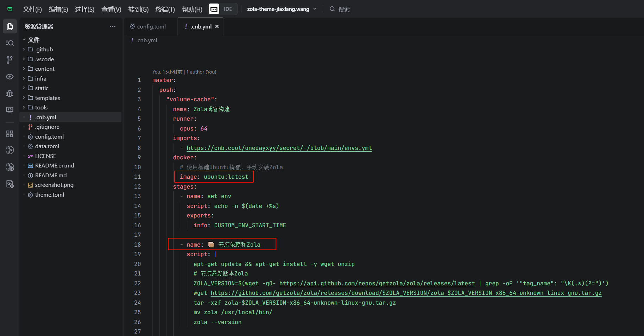Image resolution: width=644 pixels, height=336 pixels.
Task: Click the 资源管理器 panel title
Action: coord(39,26)
